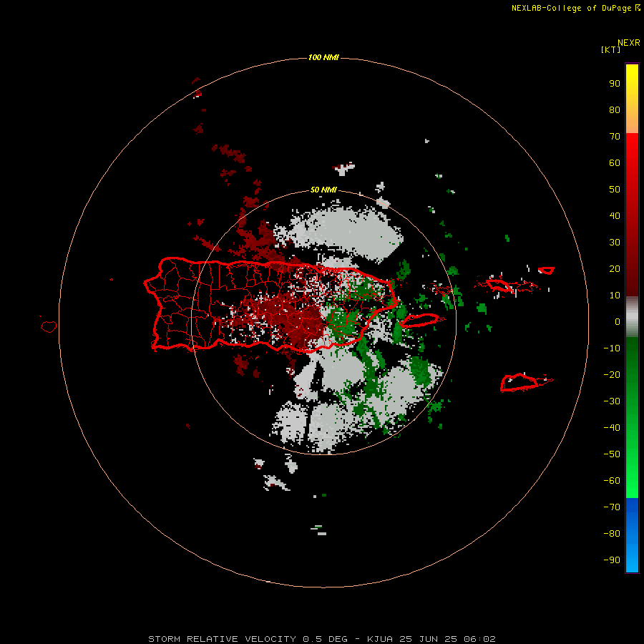This screenshot has height=644, width=644.
Task: Select the 80 value on the color scale
Action: 615,110
